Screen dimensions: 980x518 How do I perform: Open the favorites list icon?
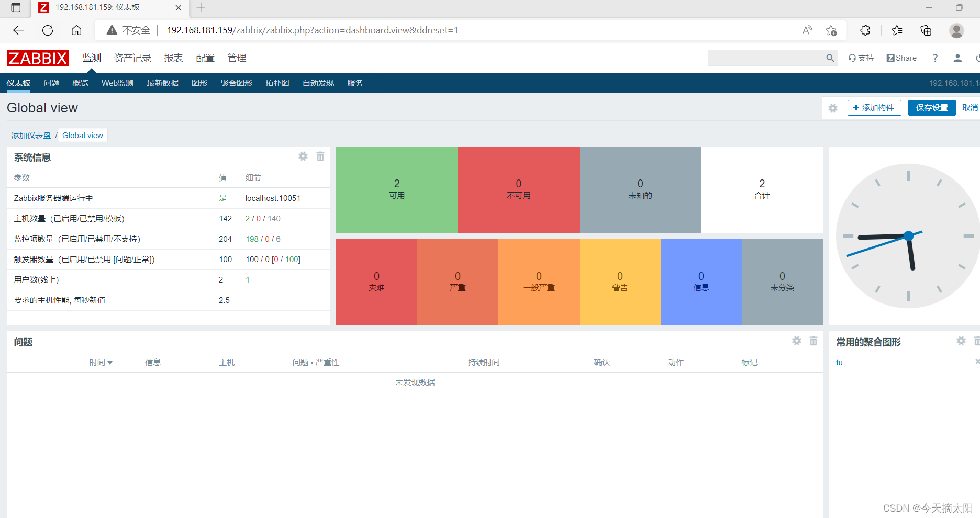click(897, 30)
